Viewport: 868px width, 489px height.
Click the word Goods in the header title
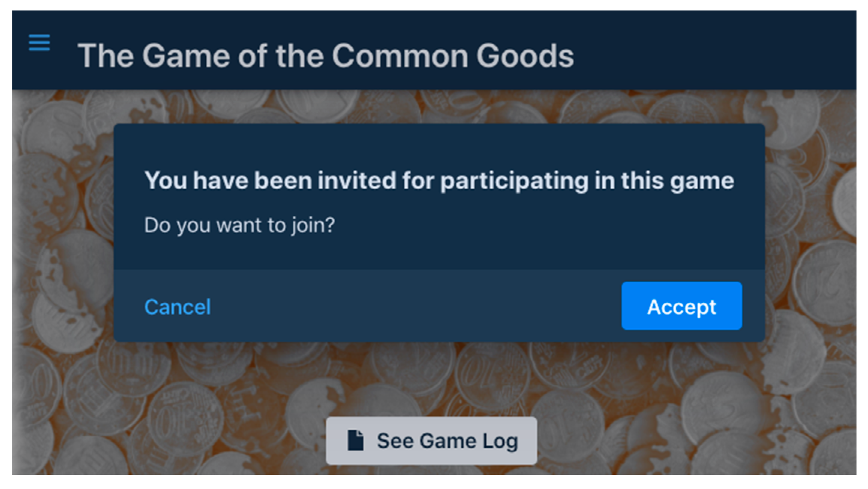pyautogui.click(x=525, y=56)
